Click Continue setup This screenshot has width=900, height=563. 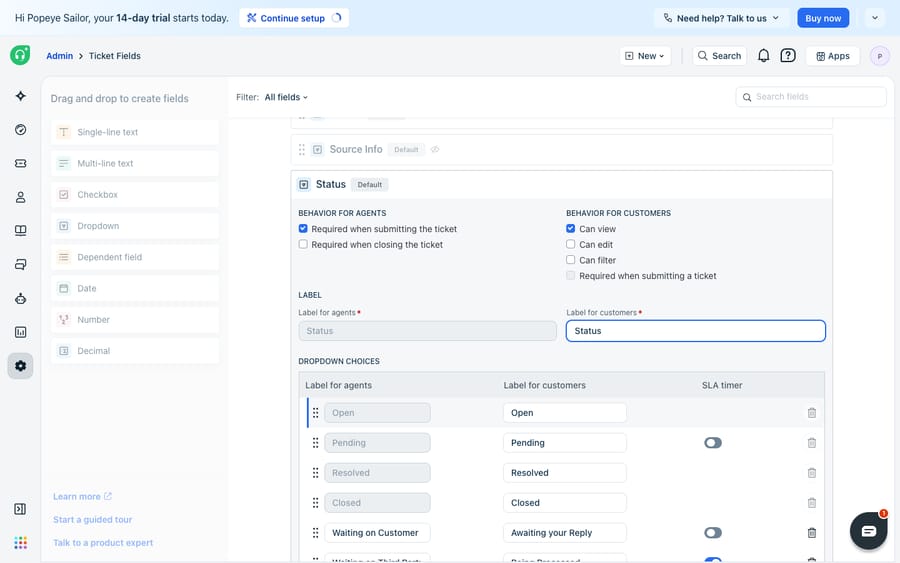[294, 18]
